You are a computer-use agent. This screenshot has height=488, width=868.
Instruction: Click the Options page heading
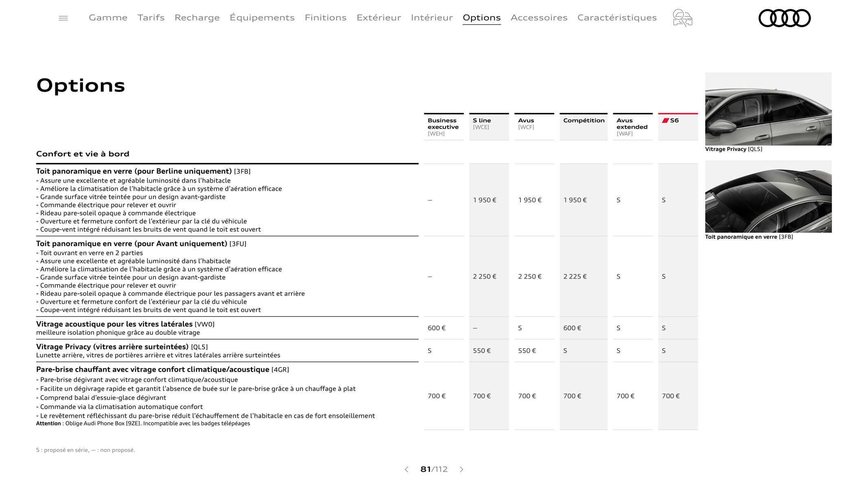click(81, 86)
